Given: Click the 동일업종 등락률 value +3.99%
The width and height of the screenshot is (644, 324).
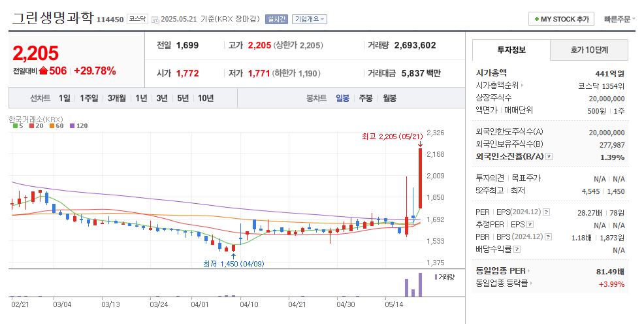Looking at the screenshot, I should [x=611, y=284].
